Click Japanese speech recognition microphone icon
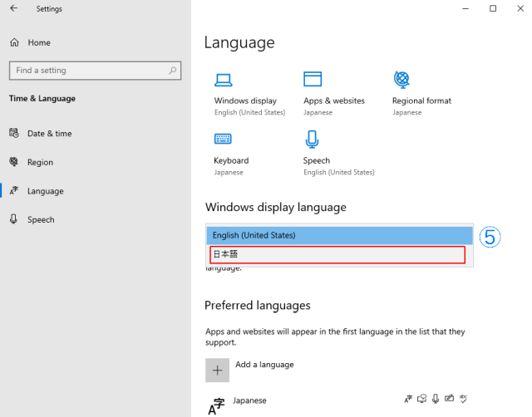Screen dimensions: 532x417 (436, 399)
